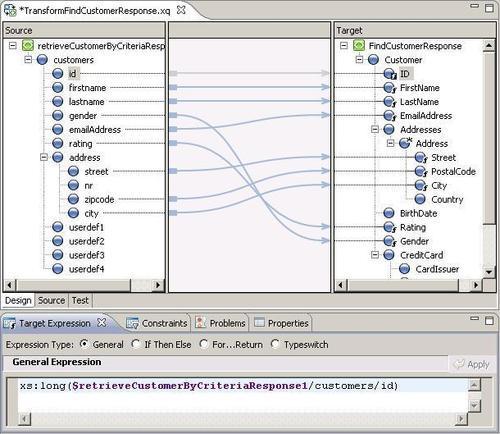Viewport: 500px width, 434px height.
Task: Choose the For...Return radio button
Action: click(203, 344)
